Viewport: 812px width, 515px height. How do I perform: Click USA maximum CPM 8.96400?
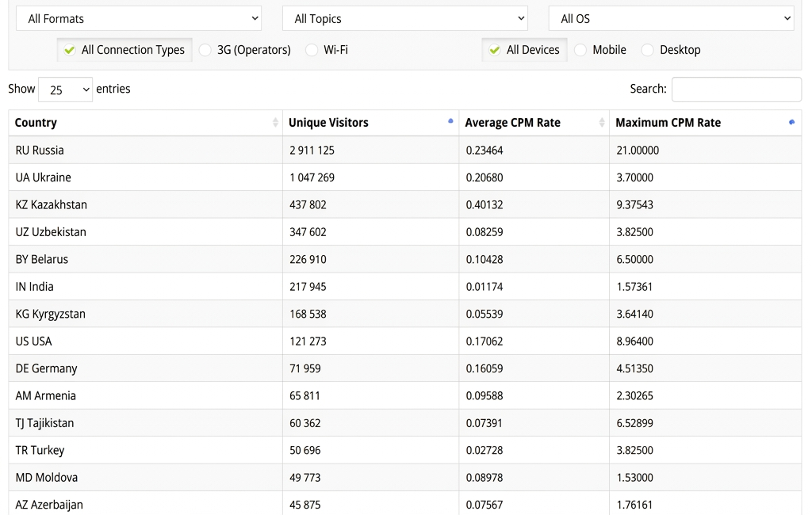(x=635, y=341)
